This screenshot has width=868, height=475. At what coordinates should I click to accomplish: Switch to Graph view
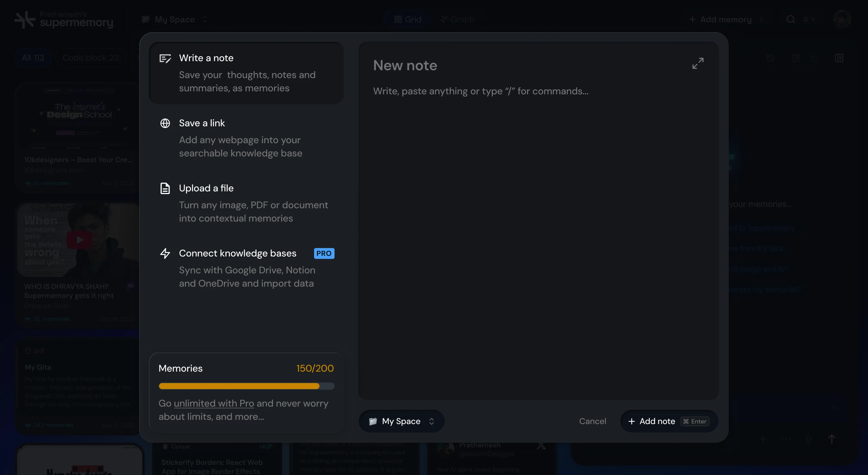457,19
